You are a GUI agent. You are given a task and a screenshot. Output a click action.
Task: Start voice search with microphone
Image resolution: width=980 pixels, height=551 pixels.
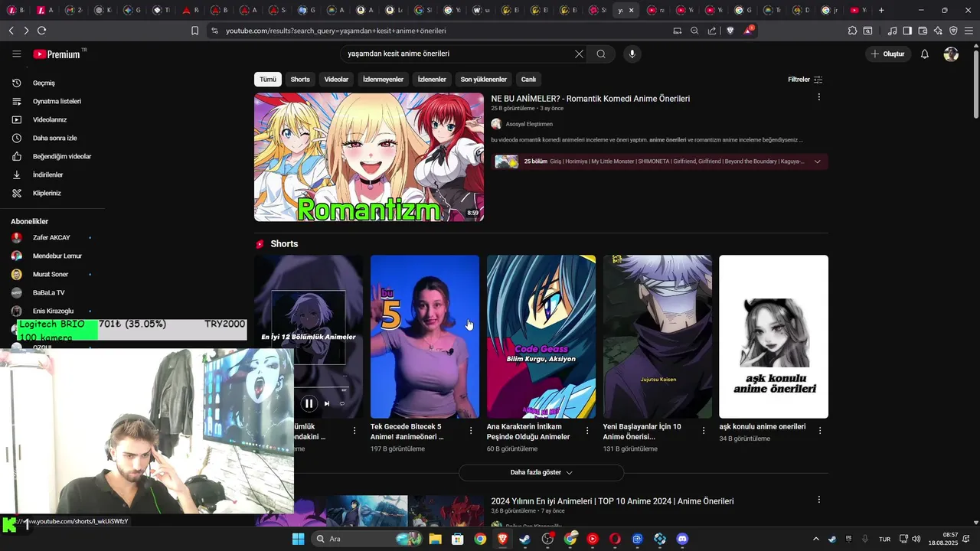pos(632,54)
